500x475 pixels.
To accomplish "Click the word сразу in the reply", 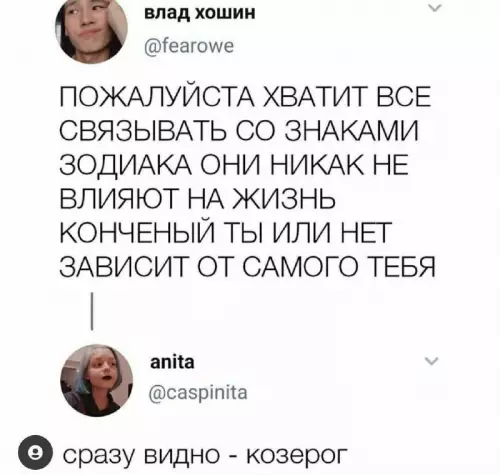I will [x=99, y=456].
